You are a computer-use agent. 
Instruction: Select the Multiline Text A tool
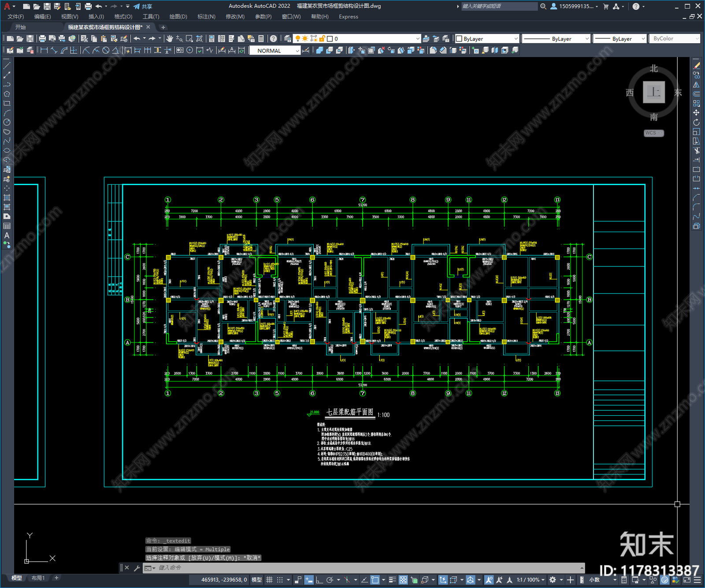(x=7, y=235)
